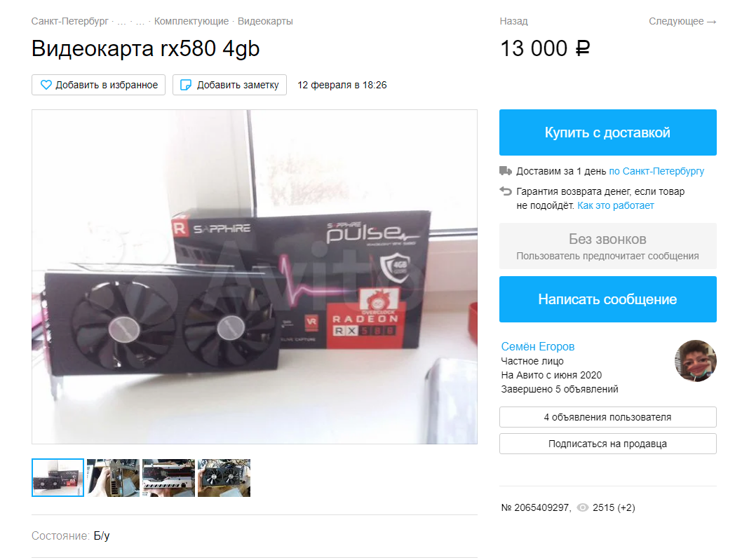The image size is (735, 560).
Task: Click the note icon beside Добавить заметку
Action: (186, 85)
